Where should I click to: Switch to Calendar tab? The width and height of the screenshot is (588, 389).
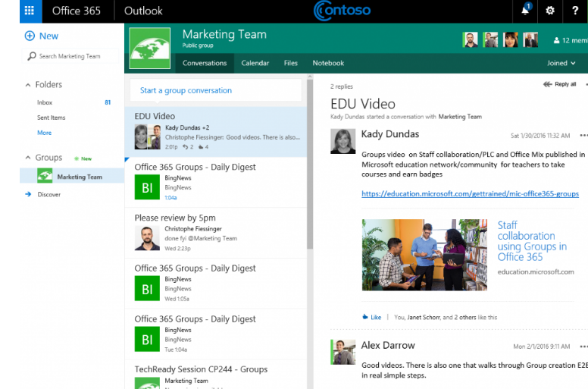255,63
